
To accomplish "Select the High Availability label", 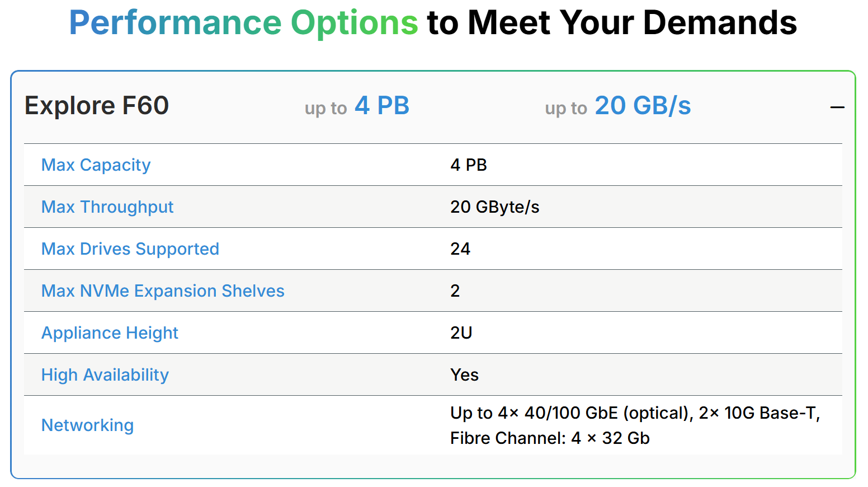I will 105,375.
